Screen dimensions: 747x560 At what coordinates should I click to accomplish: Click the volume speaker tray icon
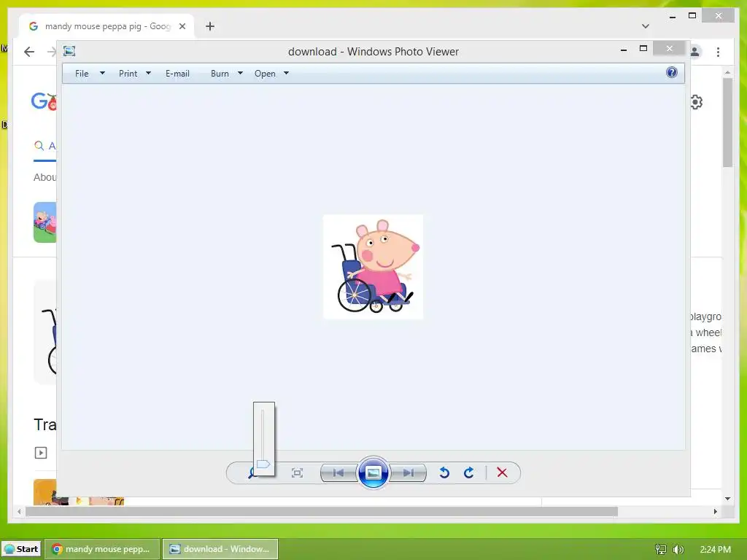(678, 550)
